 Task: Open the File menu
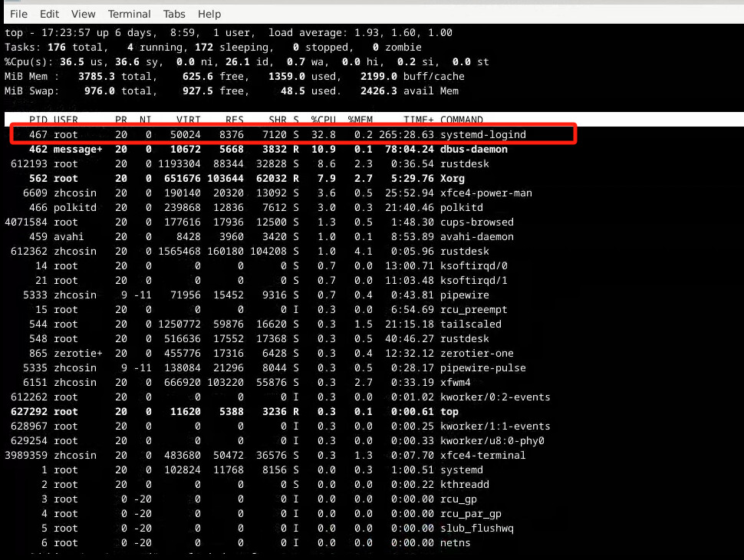(19, 14)
